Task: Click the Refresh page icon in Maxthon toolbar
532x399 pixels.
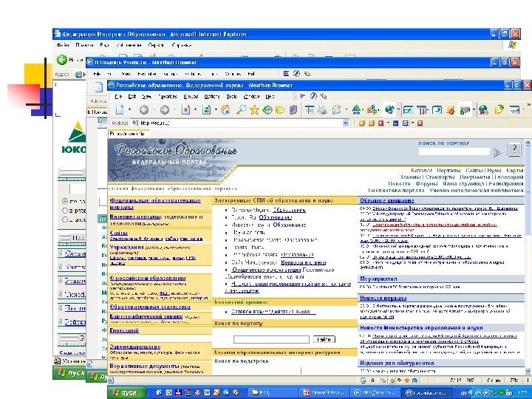Action: pyautogui.click(x=206, y=109)
